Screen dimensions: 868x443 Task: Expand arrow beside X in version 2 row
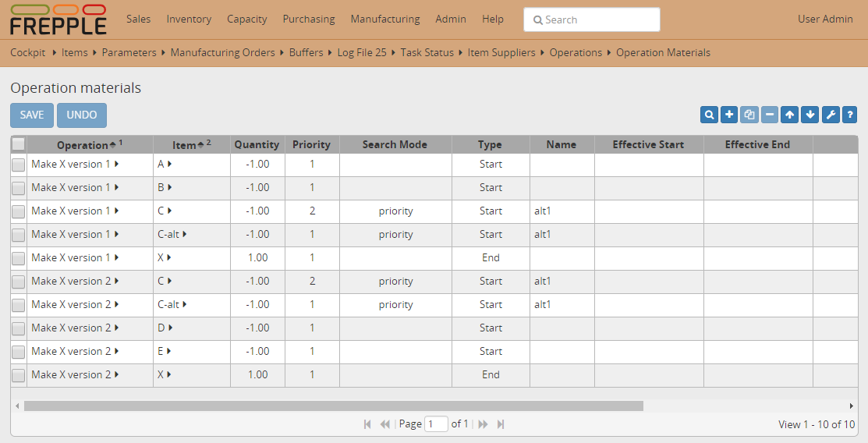168,374
